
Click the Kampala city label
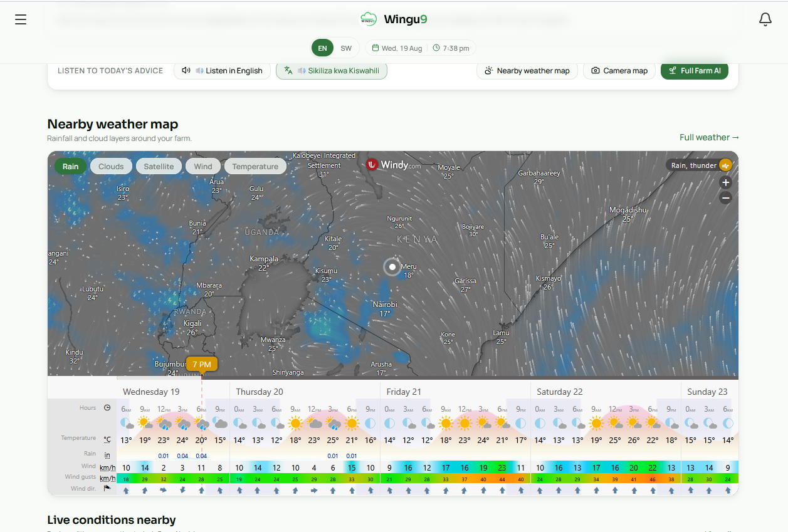[264, 259]
